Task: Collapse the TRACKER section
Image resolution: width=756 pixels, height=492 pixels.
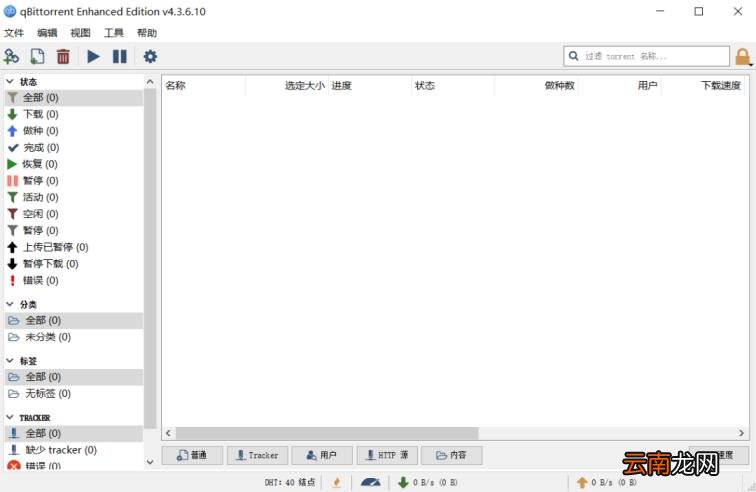Action: (x=10, y=417)
